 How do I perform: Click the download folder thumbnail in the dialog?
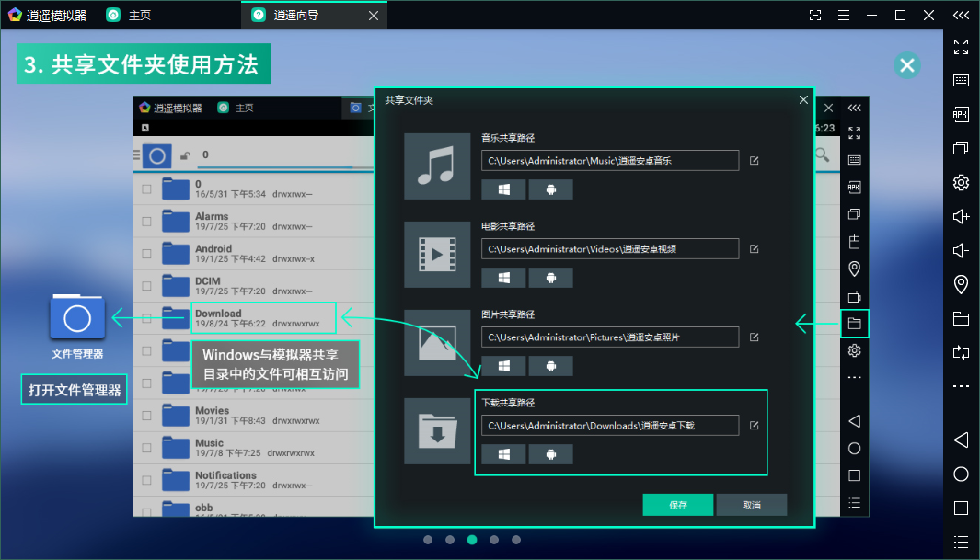coord(437,430)
